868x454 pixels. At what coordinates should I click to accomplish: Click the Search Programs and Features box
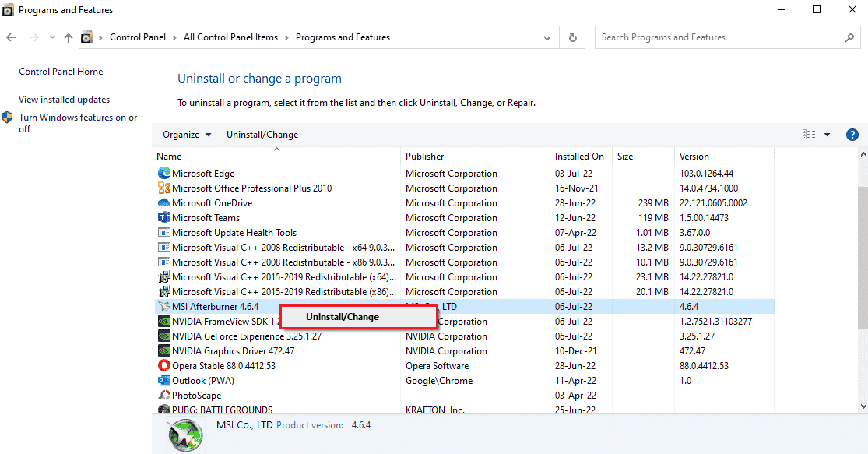tap(720, 37)
